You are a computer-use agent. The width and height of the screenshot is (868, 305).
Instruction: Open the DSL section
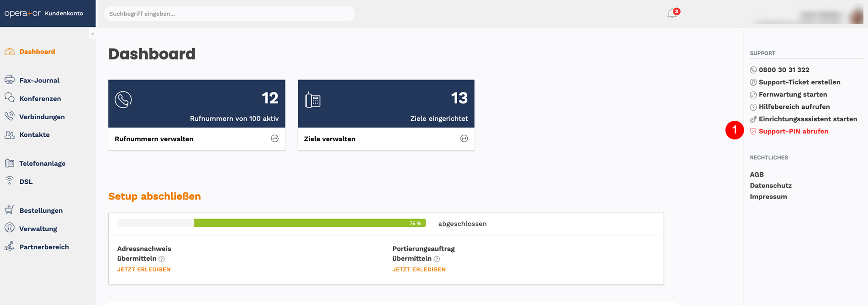click(26, 182)
